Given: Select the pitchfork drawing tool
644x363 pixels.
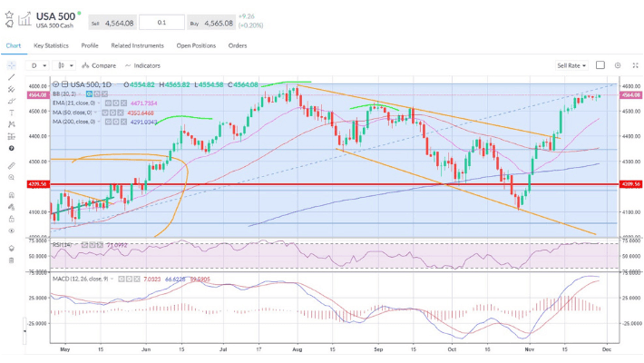Looking at the screenshot, I should [x=11, y=89].
